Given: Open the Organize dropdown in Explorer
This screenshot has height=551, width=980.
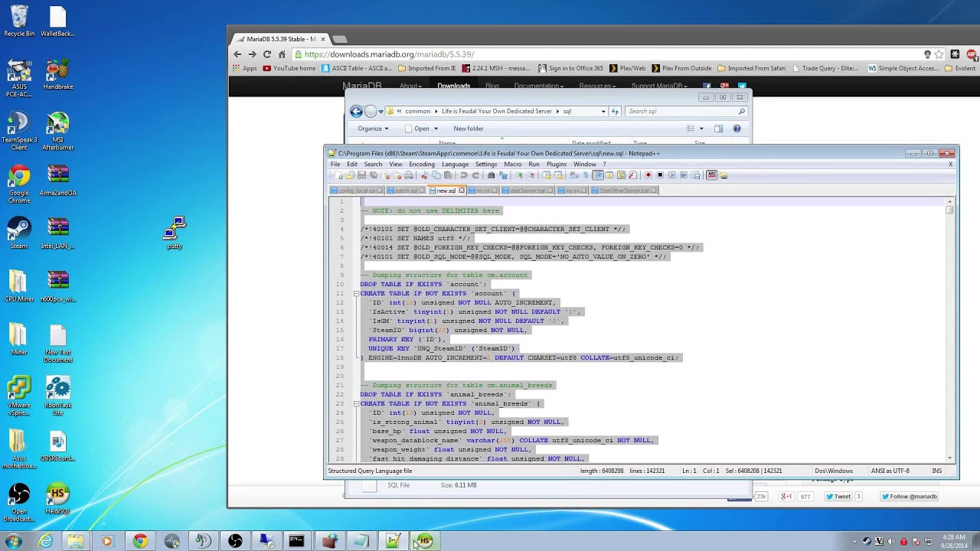Looking at the screenshot, I should click(373, 129).
